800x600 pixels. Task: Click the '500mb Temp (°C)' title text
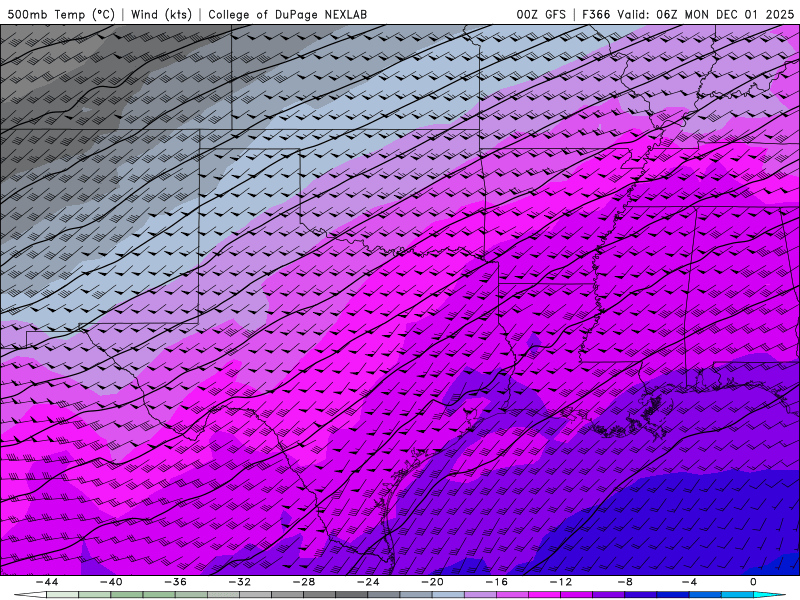click(61, 14)
